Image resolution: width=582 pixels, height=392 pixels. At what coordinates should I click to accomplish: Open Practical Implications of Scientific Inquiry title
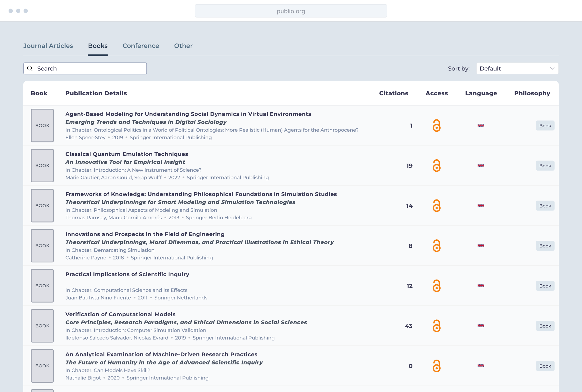click(127, 274)
